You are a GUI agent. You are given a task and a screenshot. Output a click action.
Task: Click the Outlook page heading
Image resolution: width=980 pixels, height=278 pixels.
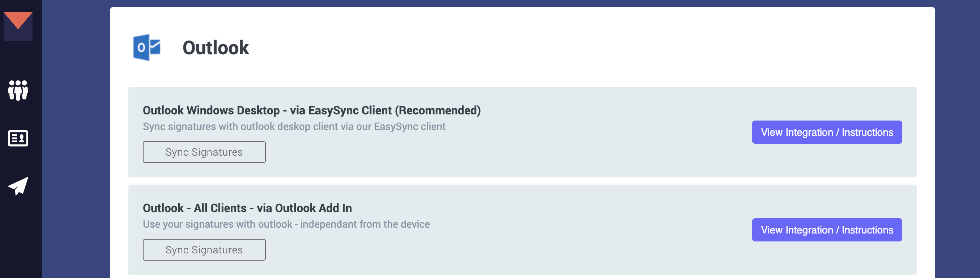tap(215, 48)
